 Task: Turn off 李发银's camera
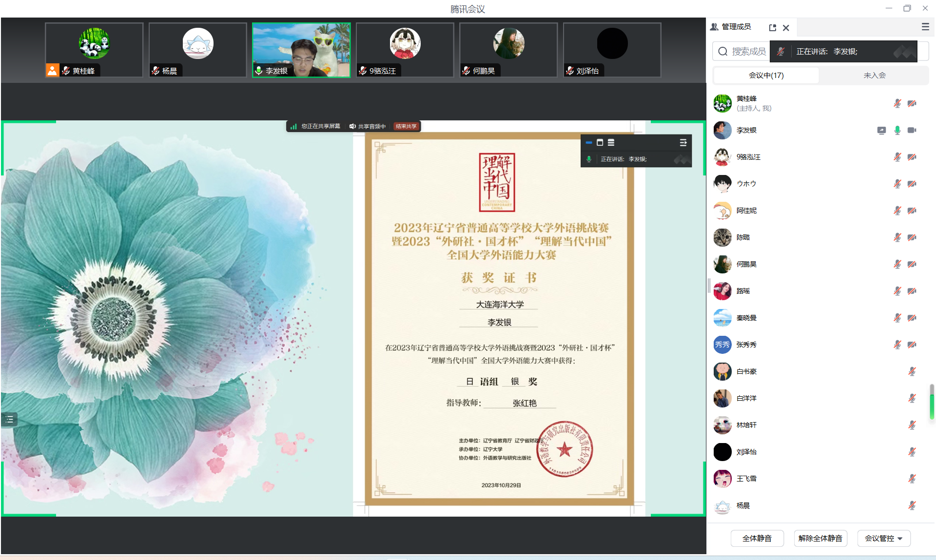point(912,130)
